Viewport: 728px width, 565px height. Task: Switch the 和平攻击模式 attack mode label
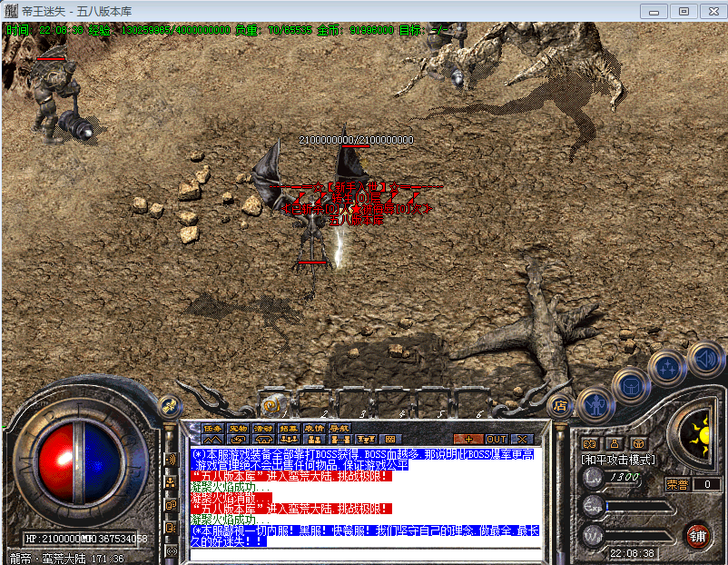(618, 460)
